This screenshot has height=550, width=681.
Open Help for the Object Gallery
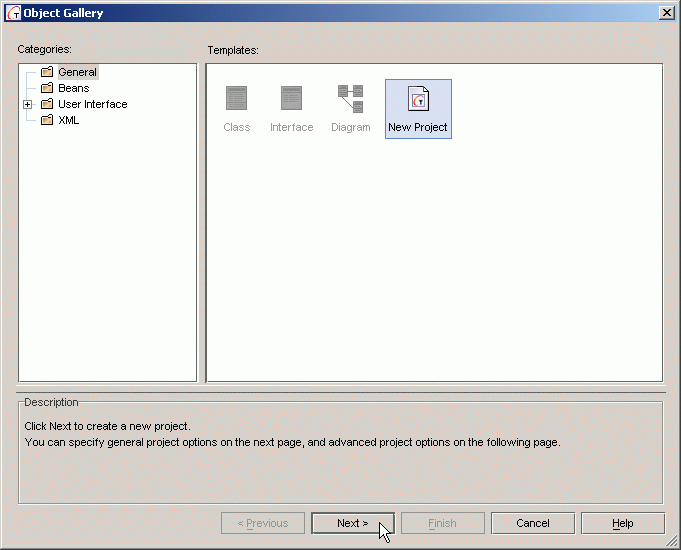(x=622, y=523)
